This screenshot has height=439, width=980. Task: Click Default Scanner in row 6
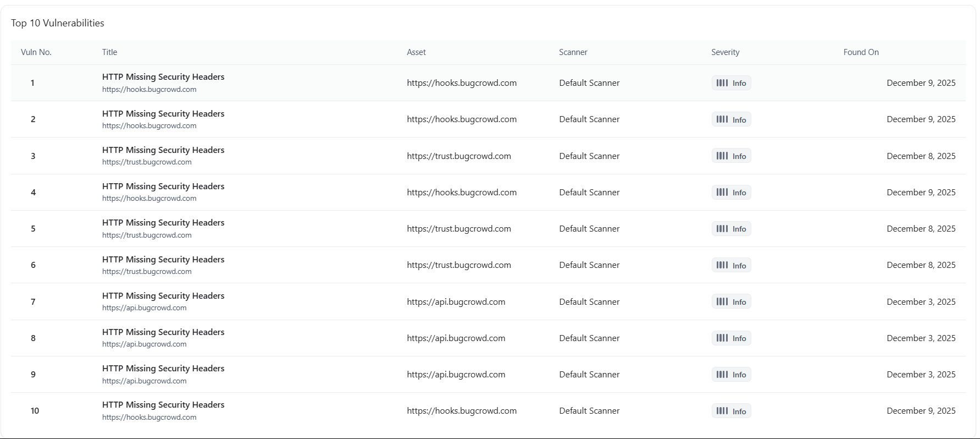click(x=589, y=265)
